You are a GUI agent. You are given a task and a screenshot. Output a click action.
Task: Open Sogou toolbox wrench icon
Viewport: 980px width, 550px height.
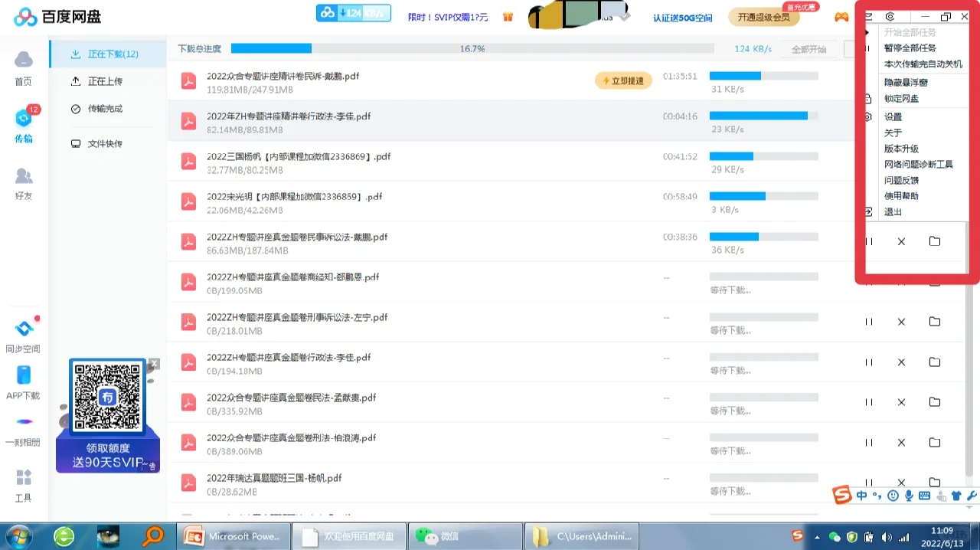click(972, 496)
